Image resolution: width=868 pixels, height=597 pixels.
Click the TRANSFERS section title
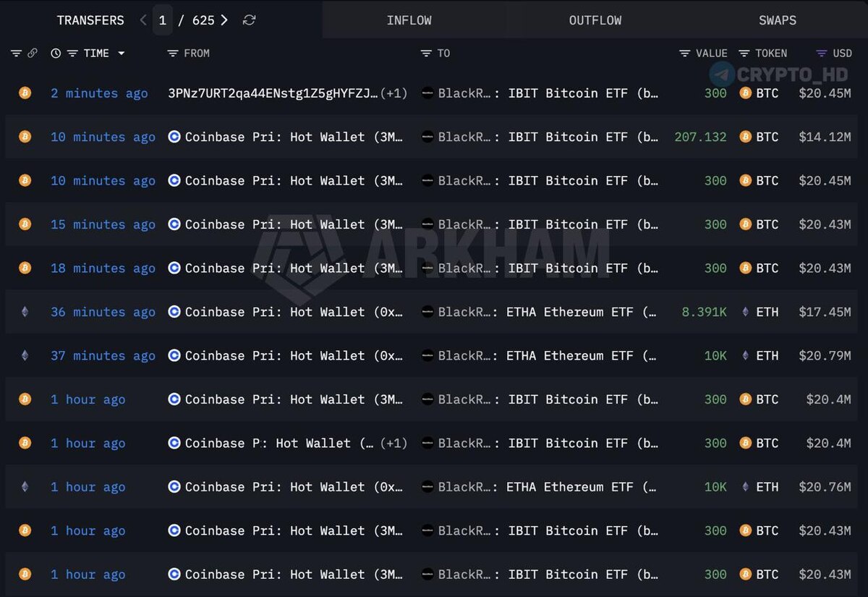click(x=90, y=20)
